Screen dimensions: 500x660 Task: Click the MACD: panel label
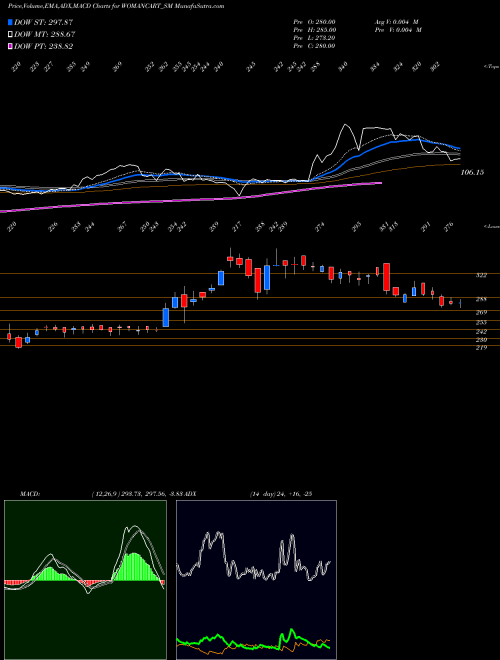point(30,494)
